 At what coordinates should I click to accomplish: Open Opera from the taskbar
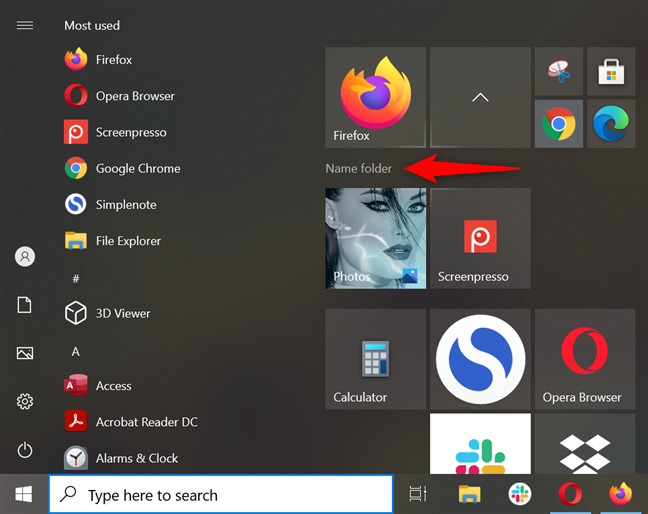point(570,494)
